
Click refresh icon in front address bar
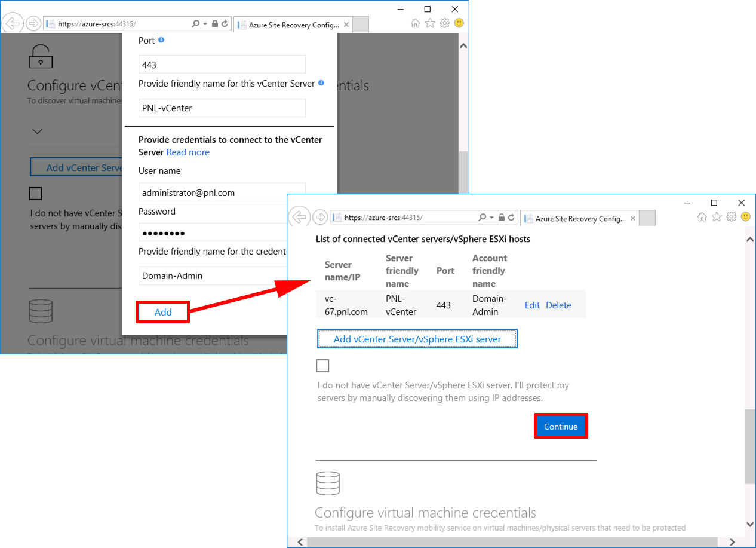(511, 218)
